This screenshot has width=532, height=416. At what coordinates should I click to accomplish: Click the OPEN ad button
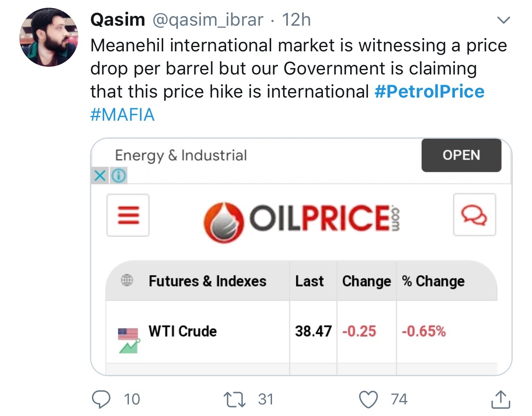[x=461, y=155]
